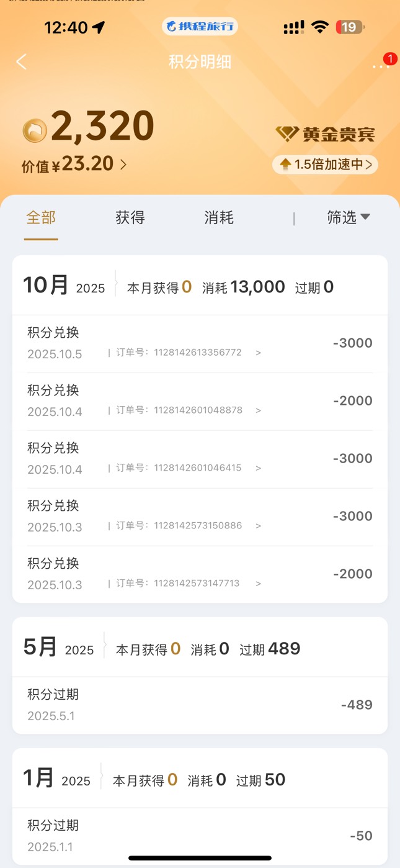Screen dimensions: 400x868
Task: Open the more options menu with red badge
Action: (x=380, y=63)
